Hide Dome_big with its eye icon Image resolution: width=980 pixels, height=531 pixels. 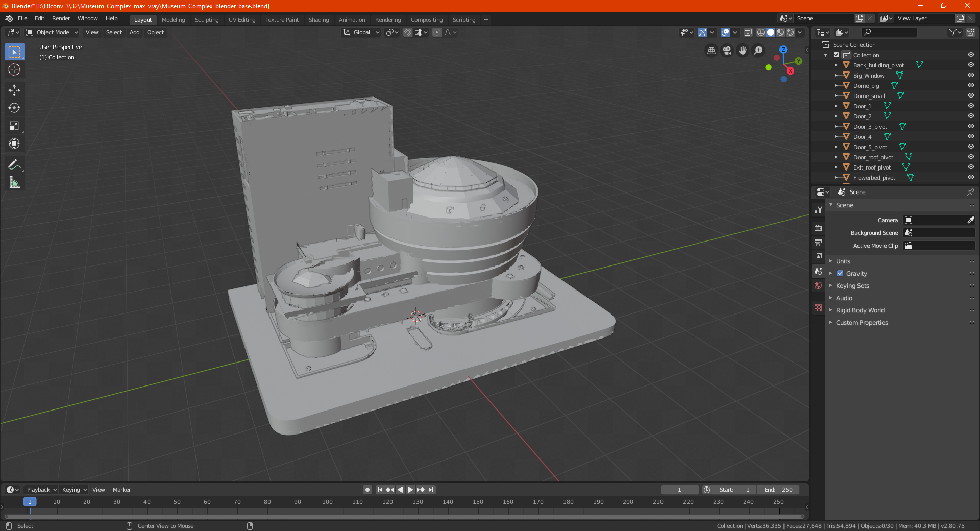coord(971,86)
